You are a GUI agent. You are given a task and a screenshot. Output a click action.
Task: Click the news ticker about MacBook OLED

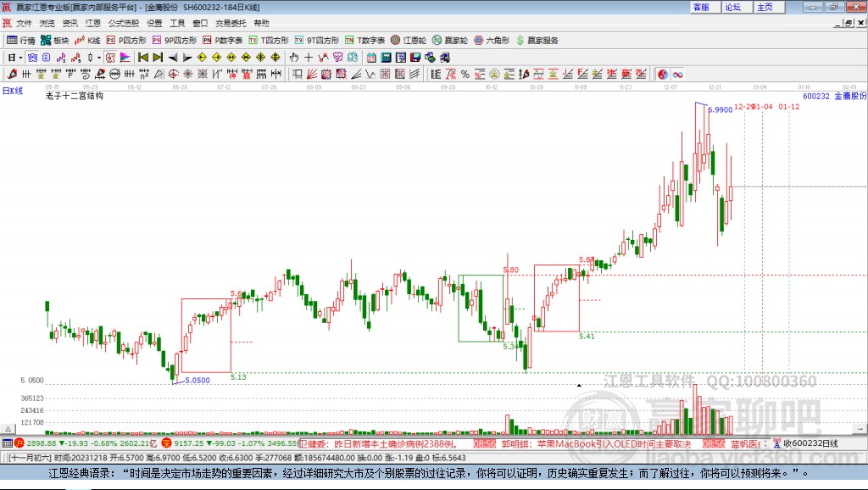(x=596, y=443)
